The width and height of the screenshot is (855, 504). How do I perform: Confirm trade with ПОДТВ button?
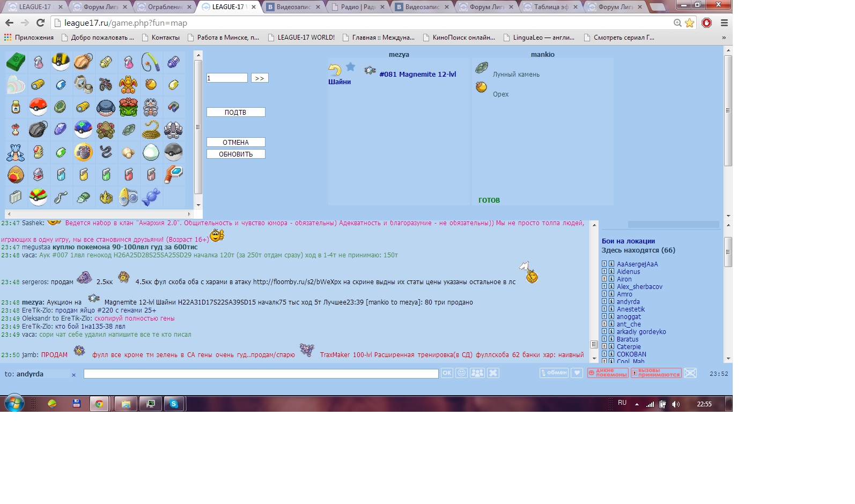[x=236, y=113]
